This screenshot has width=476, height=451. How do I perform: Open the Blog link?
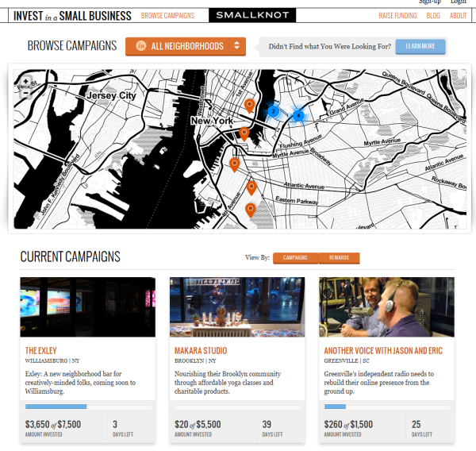click(433, 16)
